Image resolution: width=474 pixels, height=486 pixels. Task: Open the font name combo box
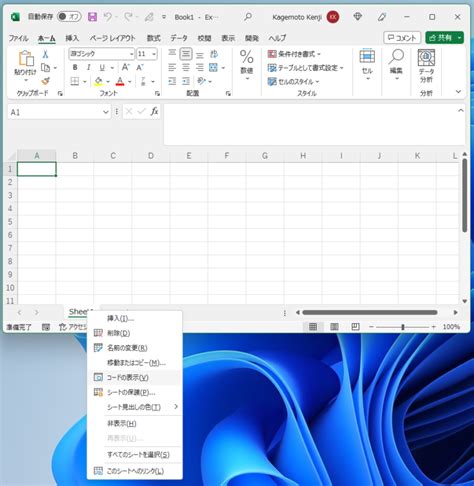pos(102,54)
